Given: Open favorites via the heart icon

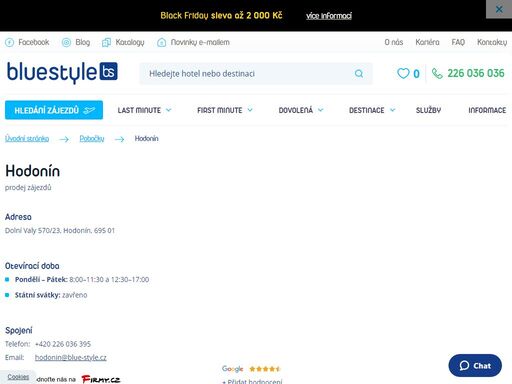Looking at the screenshot, I should (x=403, y=73).
